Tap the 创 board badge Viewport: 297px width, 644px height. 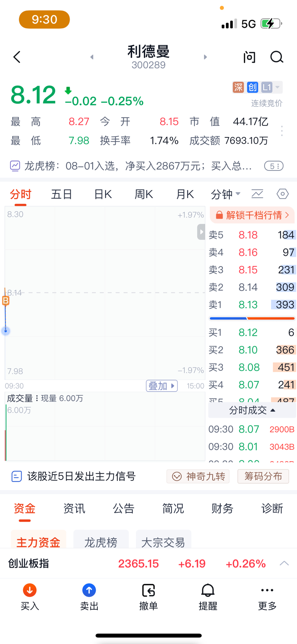click(x=253, y=87)
